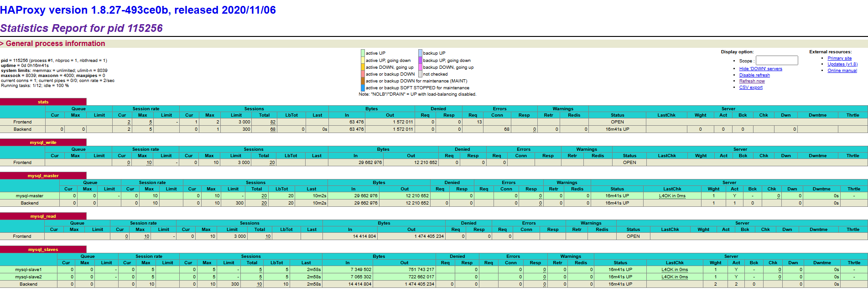This screenshot has width=868, height=292.
Task: Click OPEN status of stats Frontend
Action: point(618,122)
